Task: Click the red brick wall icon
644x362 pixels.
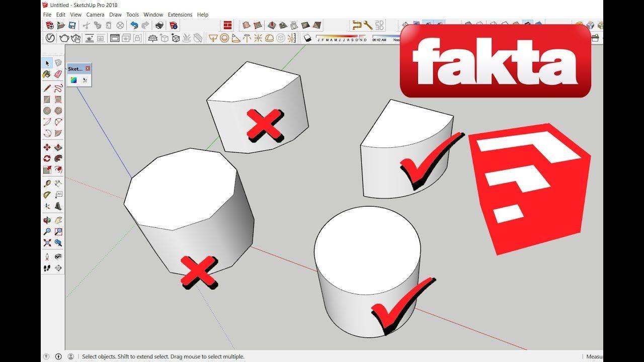Action: click(228, 25)
